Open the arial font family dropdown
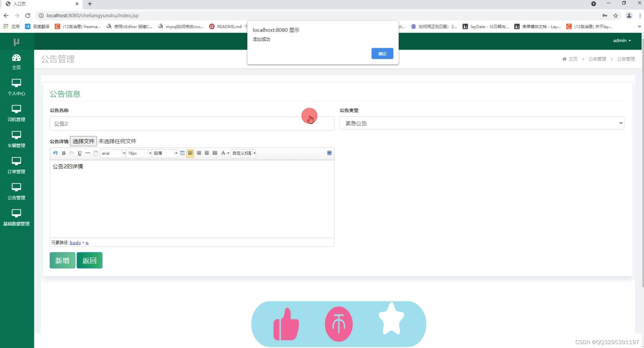The image size is (644, 348). click(x=113, y=153)
